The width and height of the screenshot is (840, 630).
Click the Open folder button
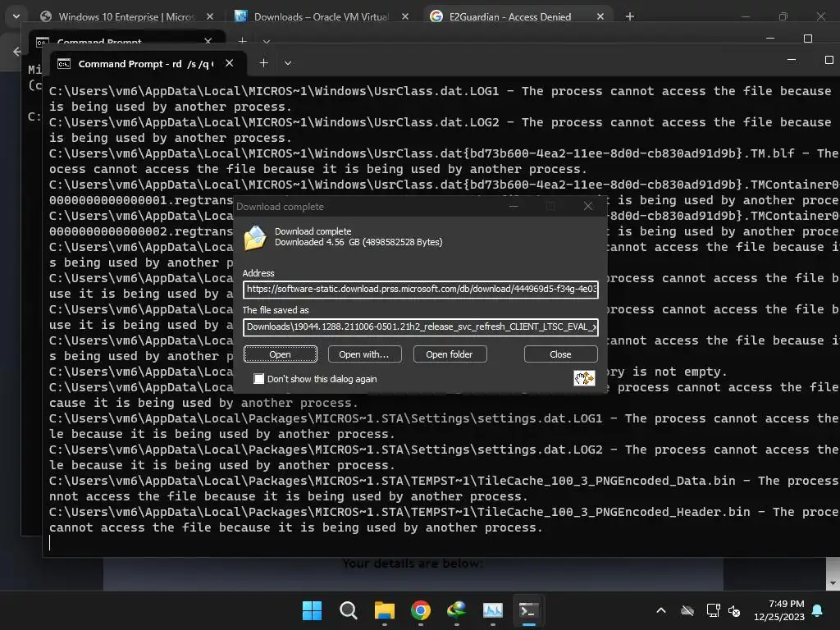click(x=450, y=354)
